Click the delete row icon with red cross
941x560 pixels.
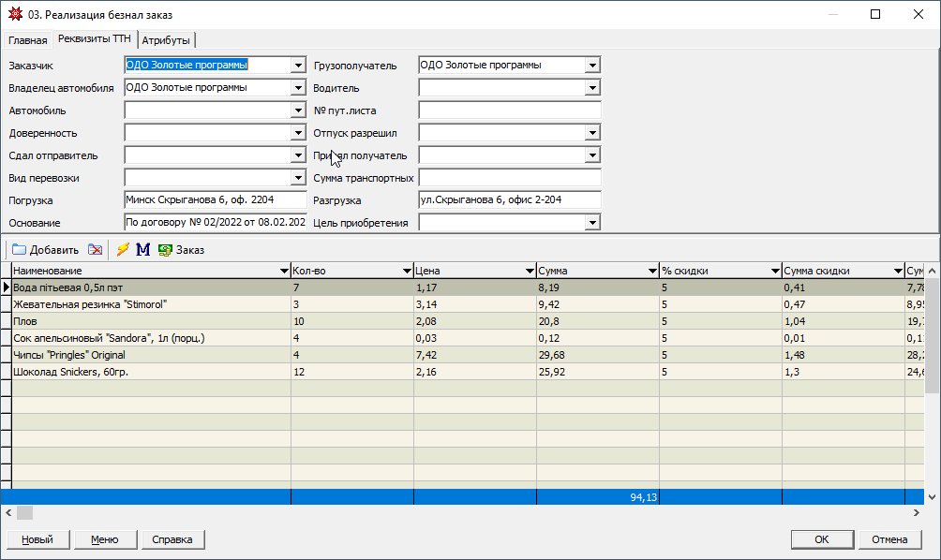95,250
